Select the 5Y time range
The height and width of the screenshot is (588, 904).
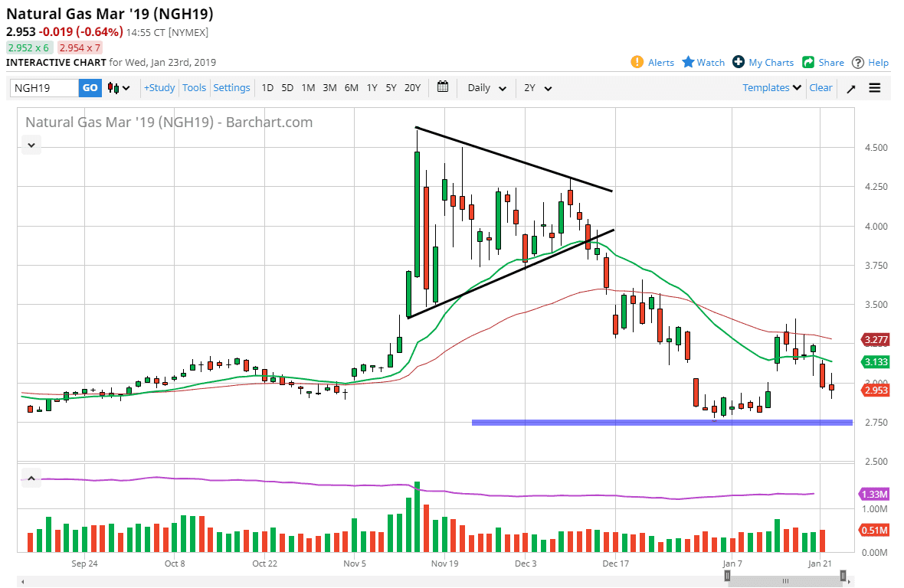click(391, 88)
